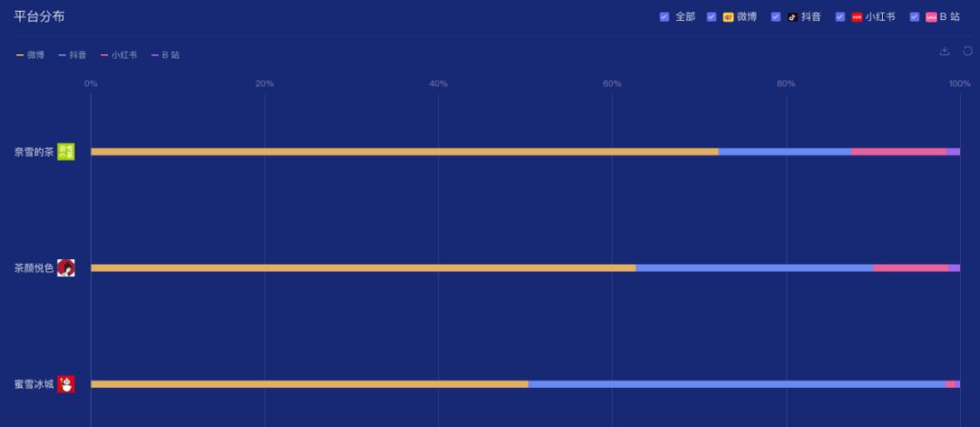980x427 pixels.
Task: Toggle the 微博 checkbox
Action: (x=711, y=17)
